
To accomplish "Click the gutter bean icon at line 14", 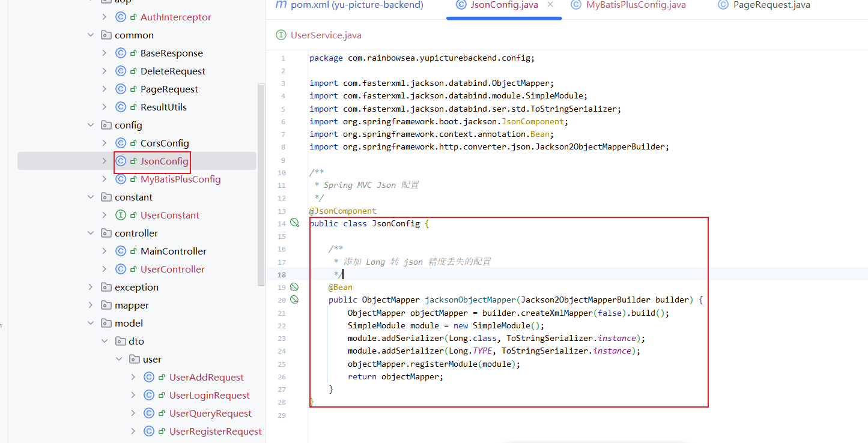I will 294,223.
